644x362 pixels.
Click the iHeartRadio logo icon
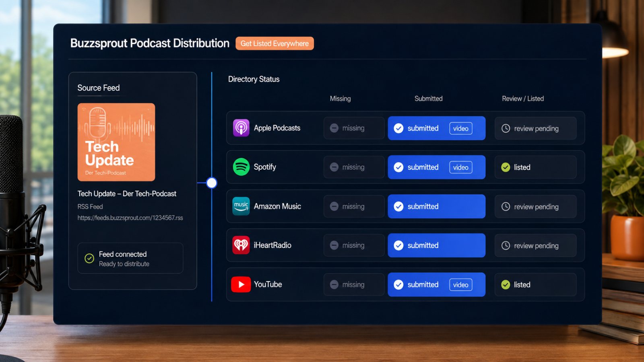pyautogui.click(x=241, y=245)
